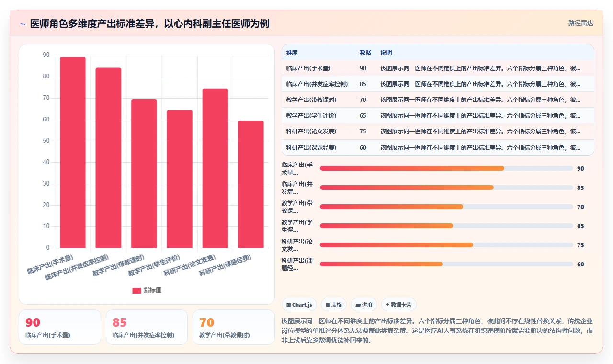Screen dimensions: 613x364
Task: Click the 教学产出(带教课时) chart bar
Action: [144, 174]
